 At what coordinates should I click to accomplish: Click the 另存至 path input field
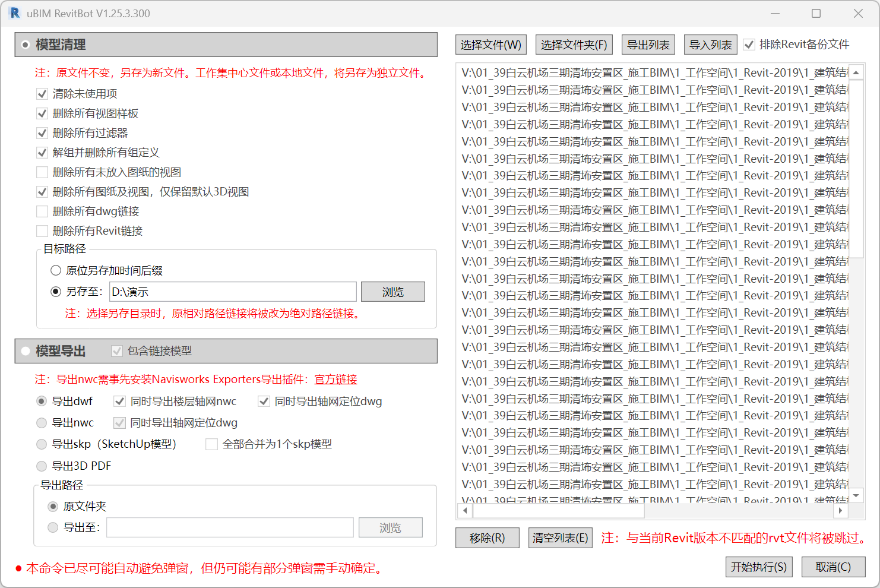(x=233, y=292)
